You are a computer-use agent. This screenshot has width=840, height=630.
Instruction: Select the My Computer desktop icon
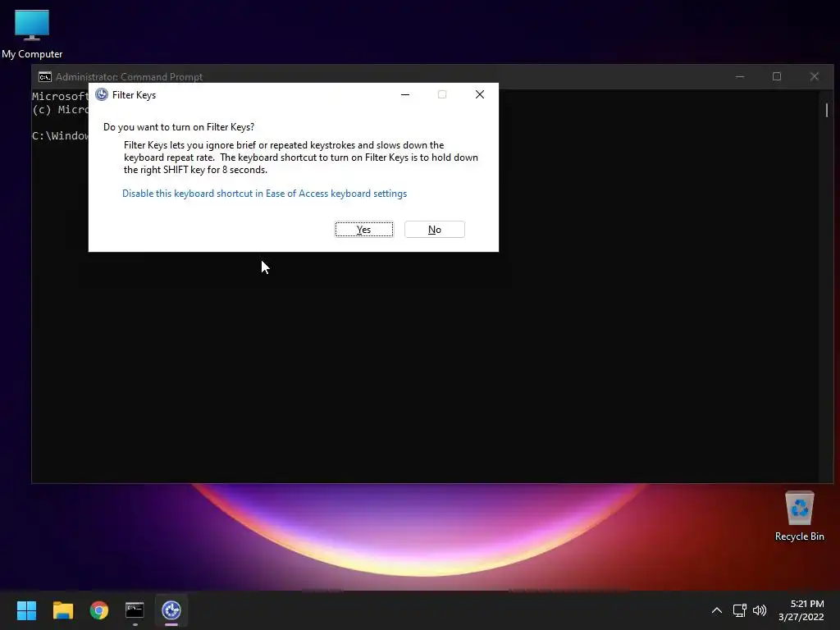[32, 34]
